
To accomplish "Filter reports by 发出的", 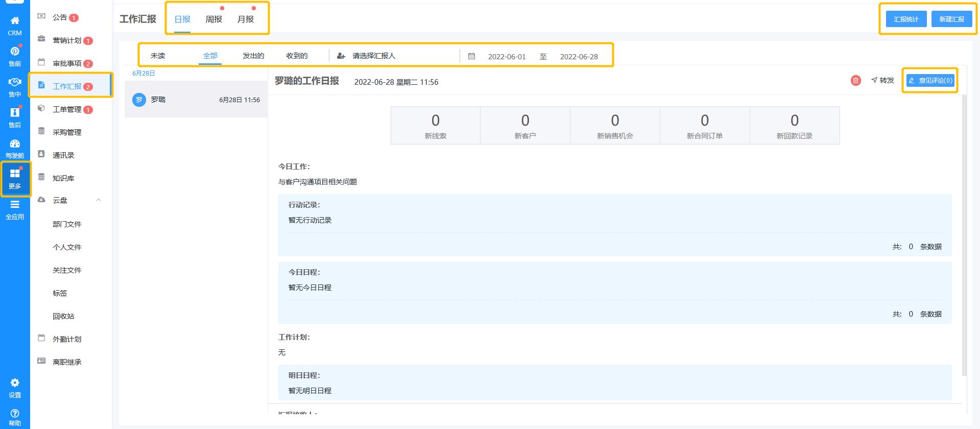I will [x=253, y=56].
